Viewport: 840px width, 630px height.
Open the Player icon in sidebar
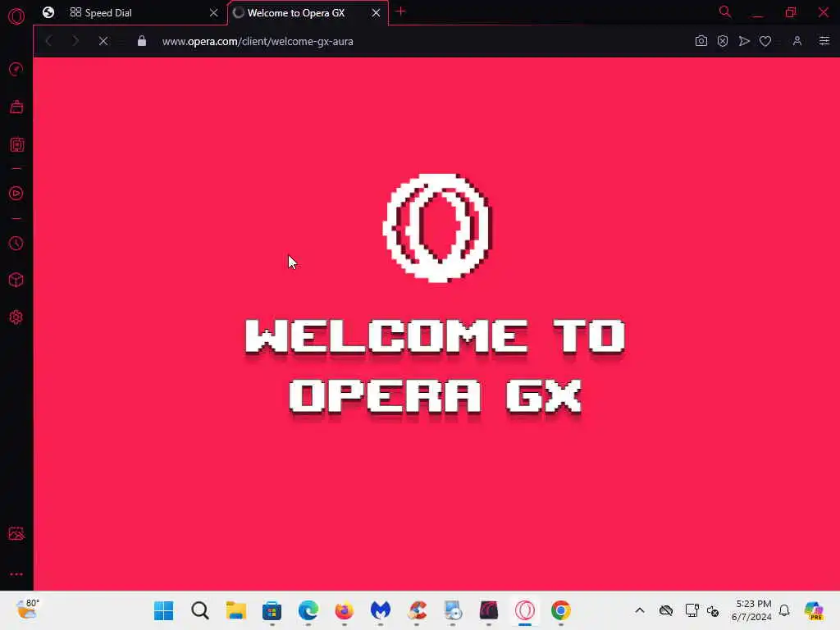click(x=16, y=194)
